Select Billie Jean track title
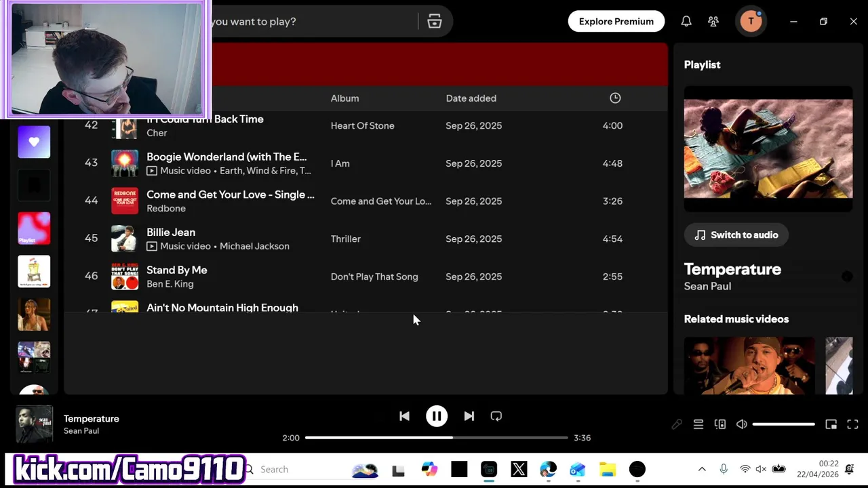Image resolution: width=868 pixels, height=488 pixels. [x=171, y=232]
